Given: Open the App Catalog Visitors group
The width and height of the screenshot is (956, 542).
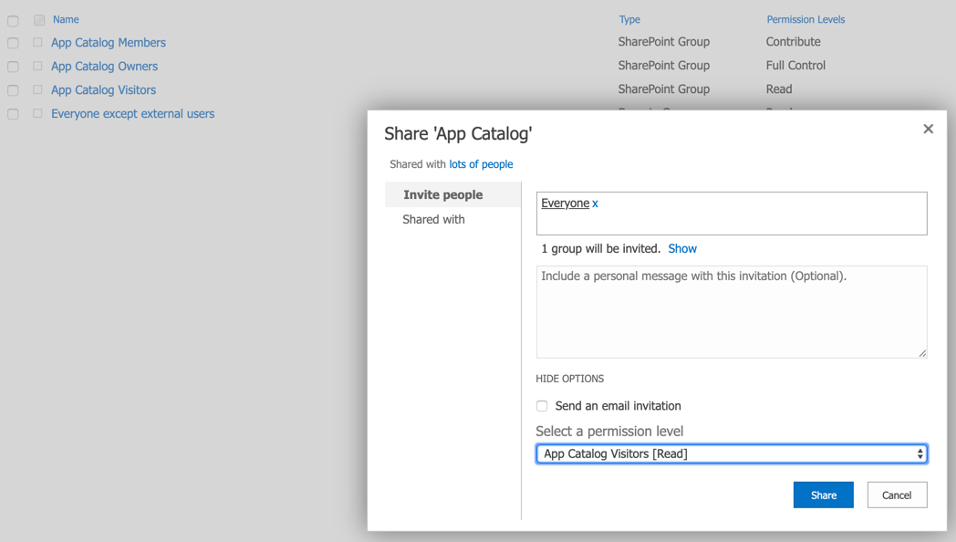Looking at the screenshot, I should click(104, 90).
